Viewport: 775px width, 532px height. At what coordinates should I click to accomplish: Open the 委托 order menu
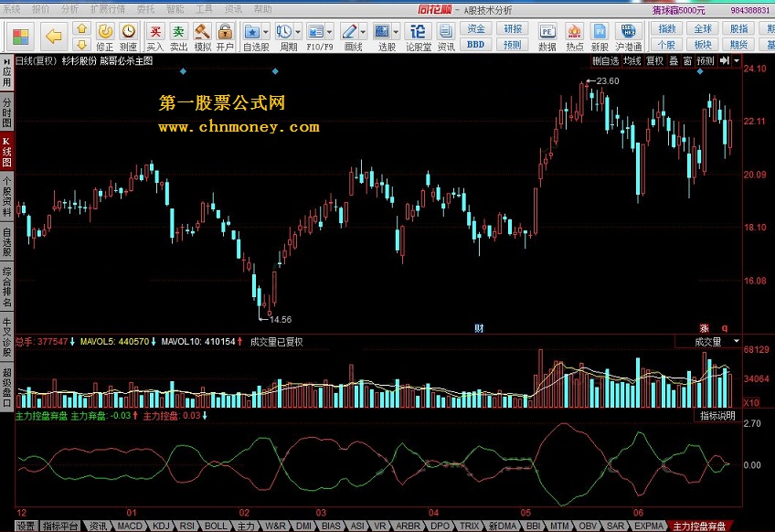coord(146,9)
